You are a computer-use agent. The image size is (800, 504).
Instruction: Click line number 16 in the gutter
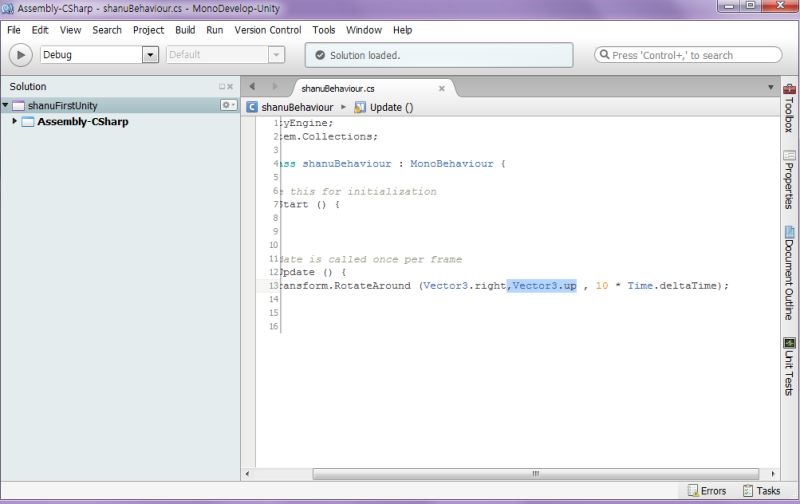273,326
